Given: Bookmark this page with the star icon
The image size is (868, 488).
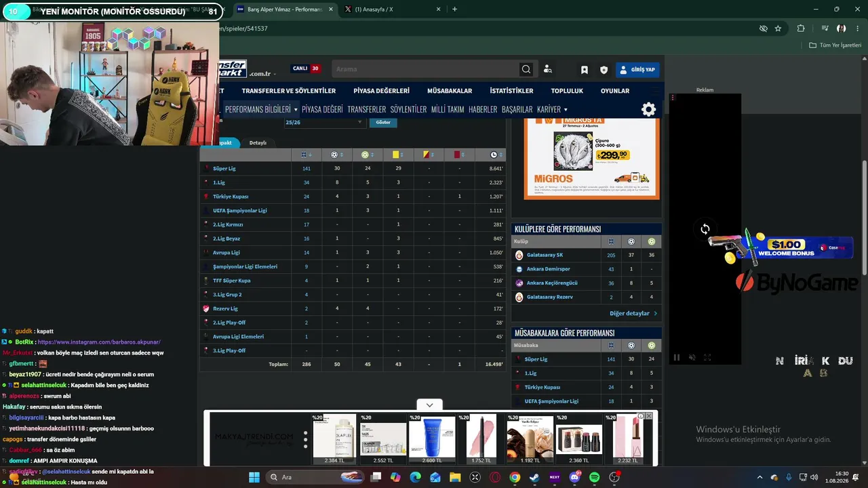Looking at the screenshot, I should [x=778, y=28].
